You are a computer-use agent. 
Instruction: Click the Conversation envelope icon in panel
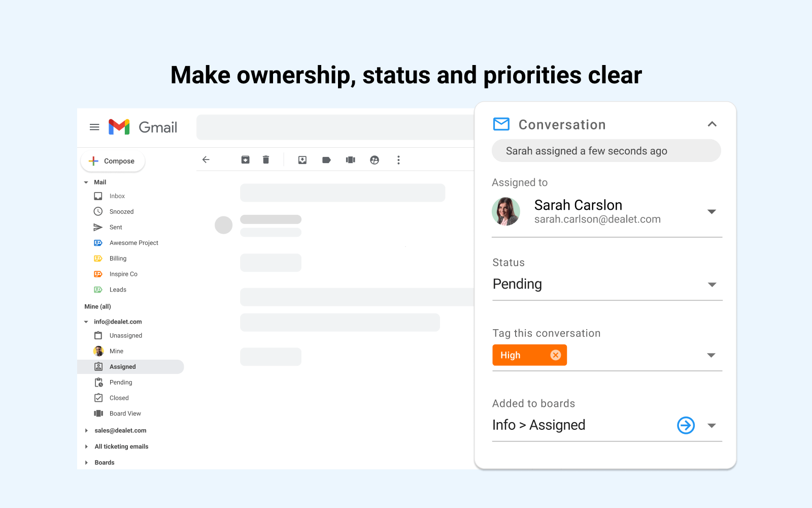(x=501, y=124)
